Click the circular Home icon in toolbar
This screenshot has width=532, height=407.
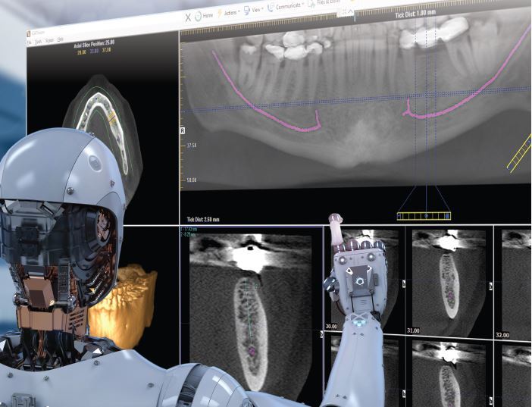(x=198, y=16)
